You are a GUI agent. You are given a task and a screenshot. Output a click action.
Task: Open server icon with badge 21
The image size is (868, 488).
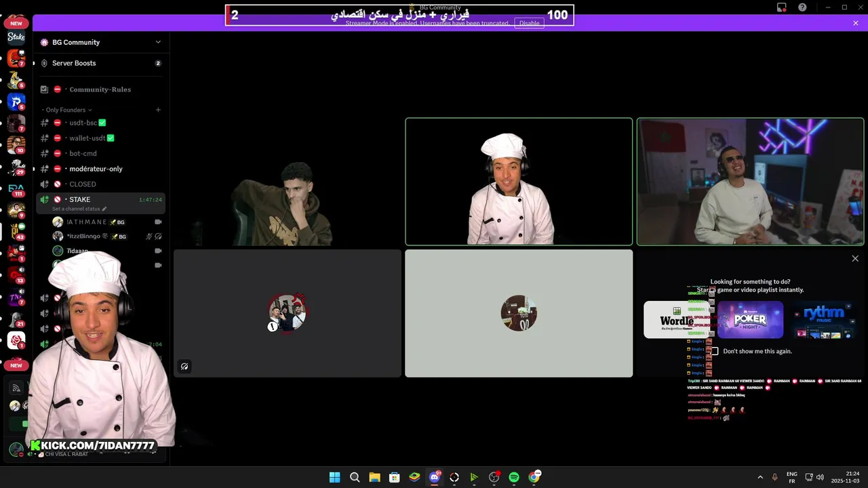[16, 319]
